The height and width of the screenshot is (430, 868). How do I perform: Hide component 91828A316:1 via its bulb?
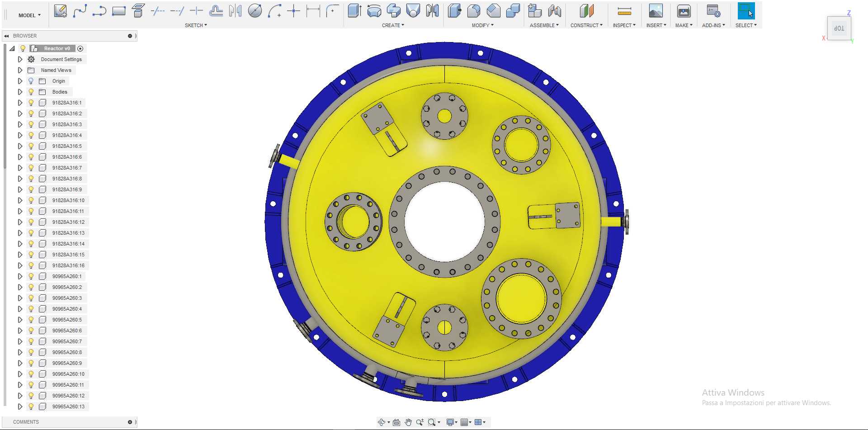tap(31, 103)
